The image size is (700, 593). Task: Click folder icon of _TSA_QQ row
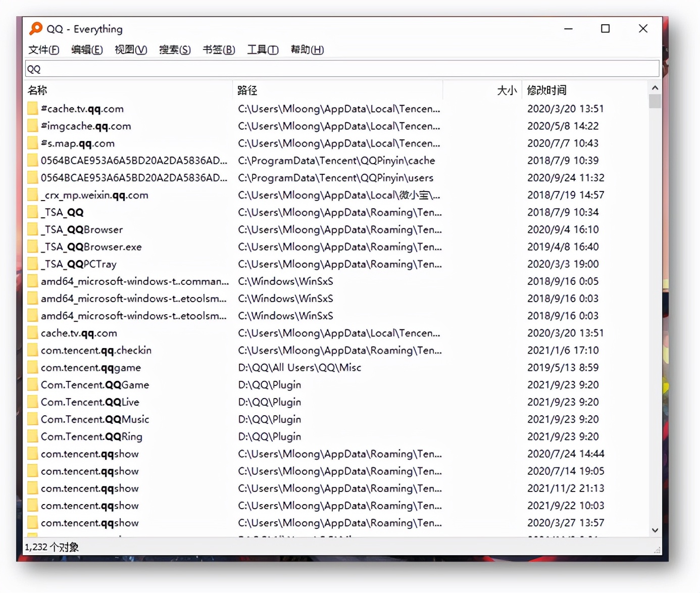[x=32, y=212]
